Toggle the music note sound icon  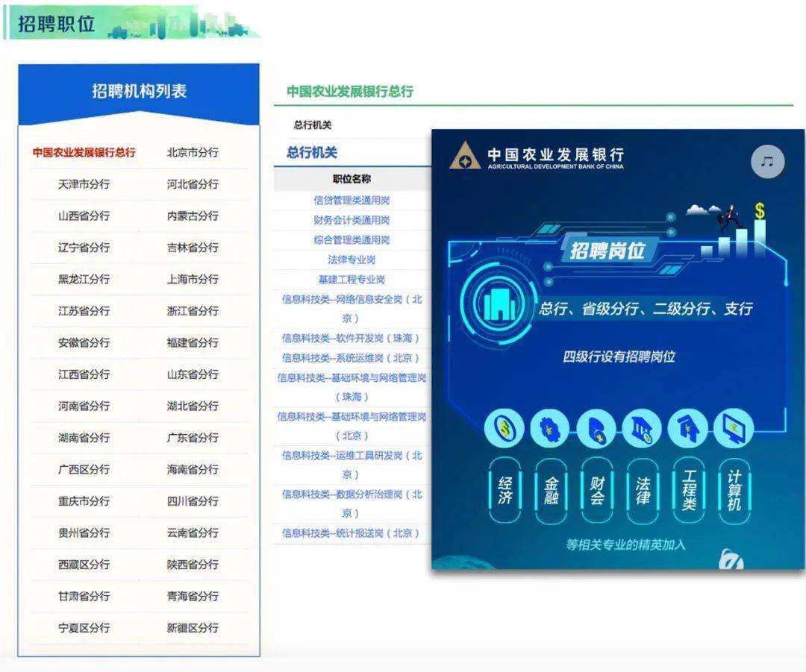click(x=767, y=162)
